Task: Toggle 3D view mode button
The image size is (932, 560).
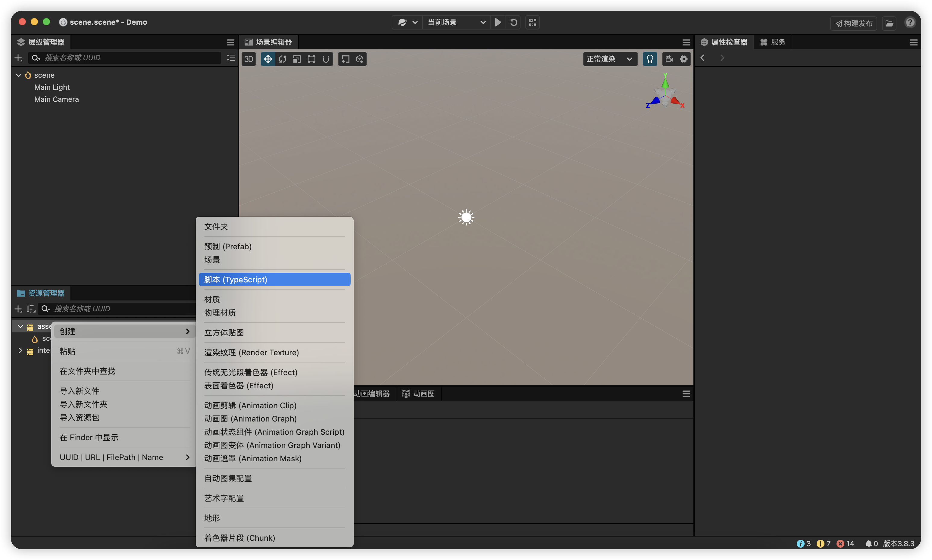Action: coord(249,59)
